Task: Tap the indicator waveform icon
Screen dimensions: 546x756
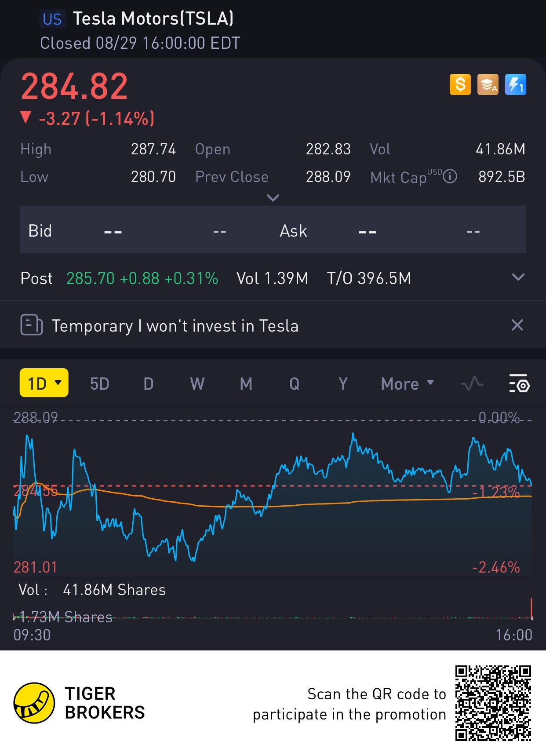Action: (x=472, y=383)
